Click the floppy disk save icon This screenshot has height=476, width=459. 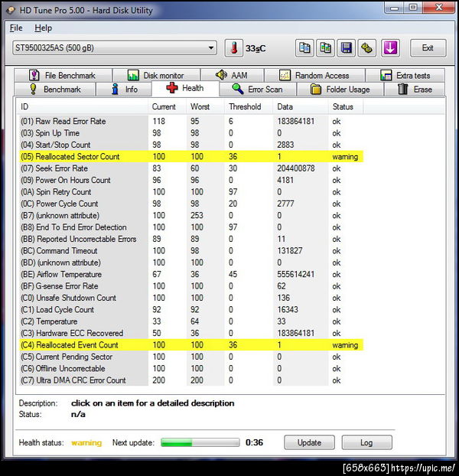346,48
